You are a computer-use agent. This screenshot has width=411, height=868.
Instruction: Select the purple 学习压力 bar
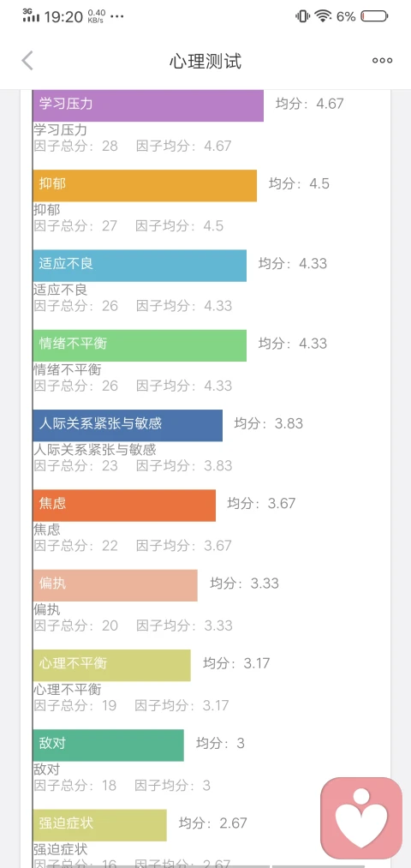(x=148, y=105)
